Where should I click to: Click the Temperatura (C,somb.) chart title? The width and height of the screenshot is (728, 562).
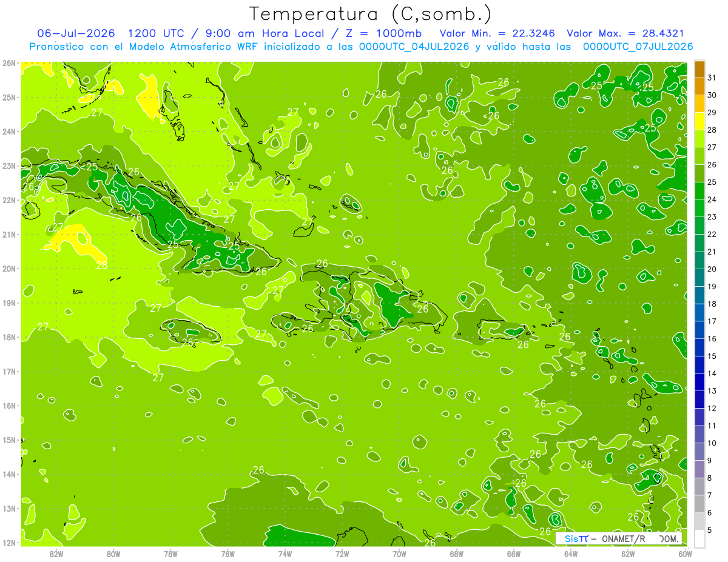tap(370, 14)
